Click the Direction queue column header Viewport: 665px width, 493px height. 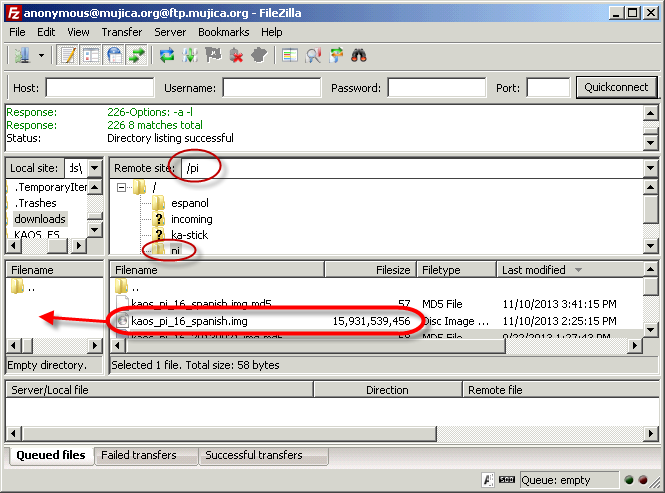[x=388, y=390]
